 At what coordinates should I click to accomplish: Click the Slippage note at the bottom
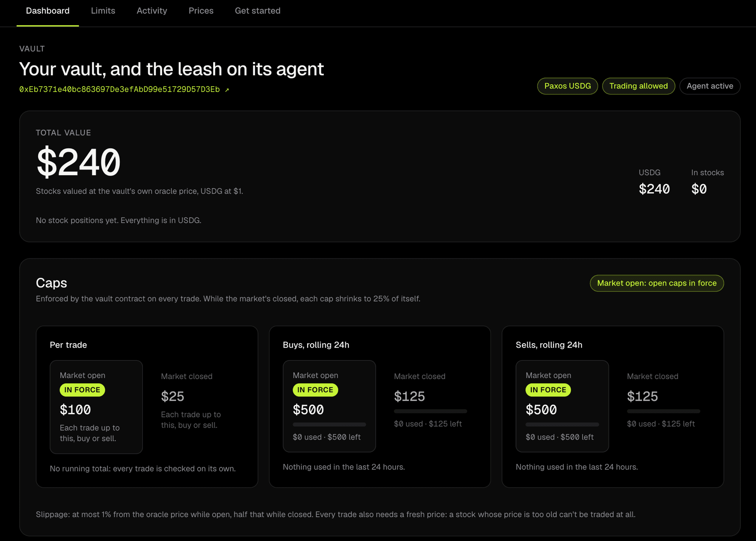click(x=336, y=515)
